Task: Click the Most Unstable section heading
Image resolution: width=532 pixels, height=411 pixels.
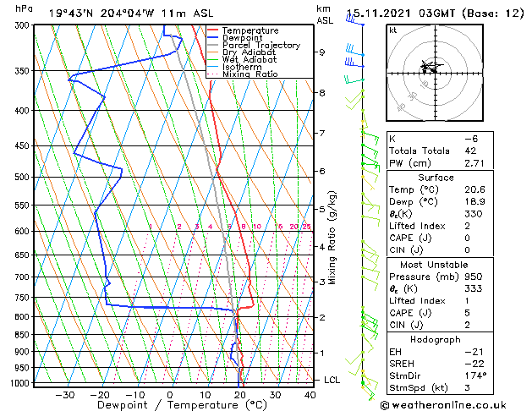Action: pos(434,265)
